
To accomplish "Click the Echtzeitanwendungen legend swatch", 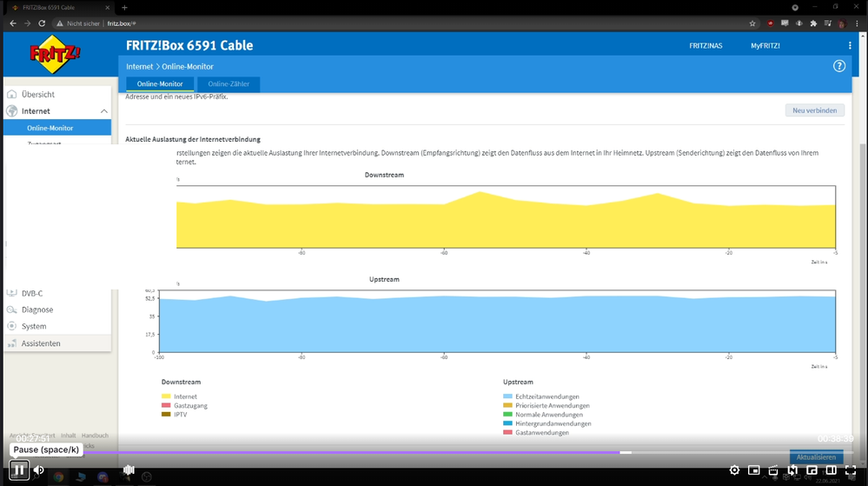I will point(507,396).
